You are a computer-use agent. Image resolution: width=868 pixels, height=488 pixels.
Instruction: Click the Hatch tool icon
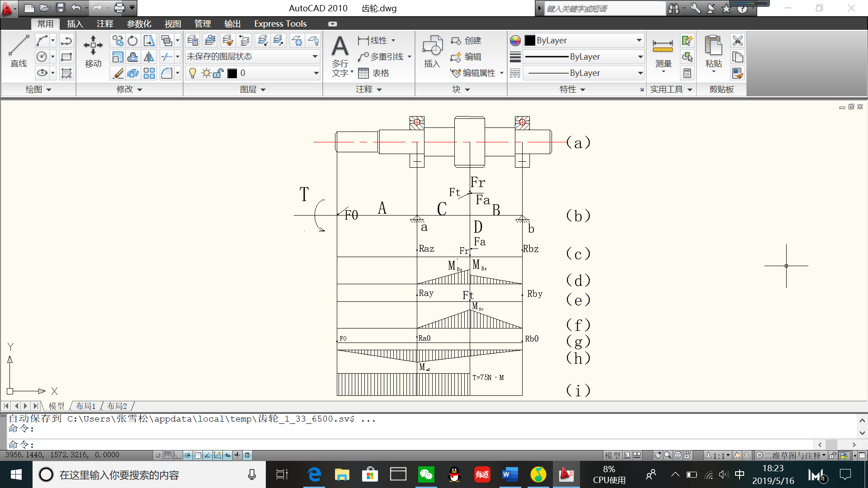[66, 73]
